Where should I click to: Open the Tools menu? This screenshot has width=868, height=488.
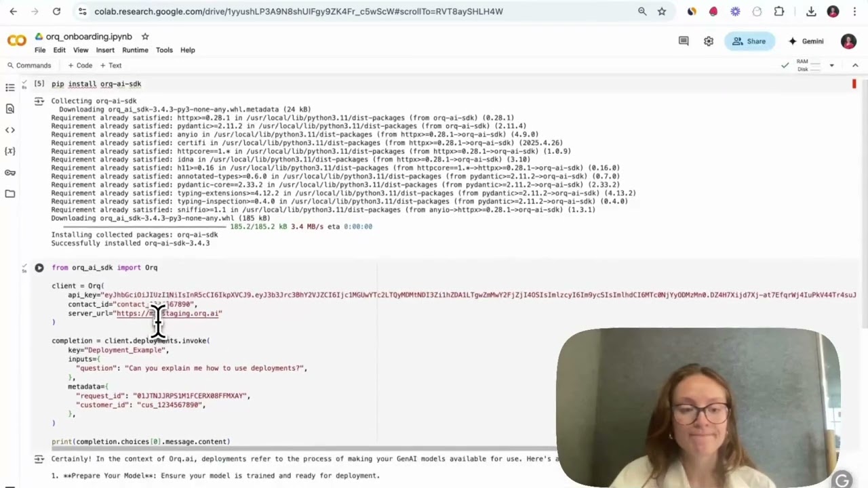(x=164, y=50)
